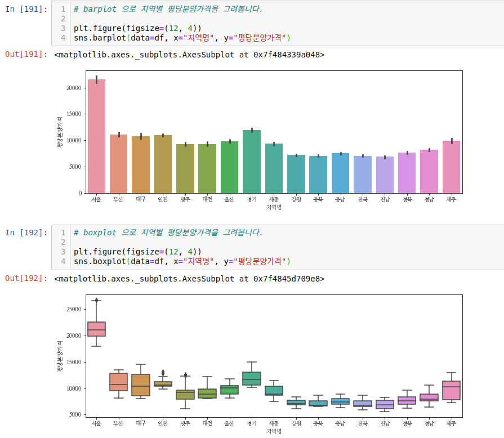Screen dimensions: 504x438
Task: Click the 광주 box in the boxplot
Action: (185, 395)
